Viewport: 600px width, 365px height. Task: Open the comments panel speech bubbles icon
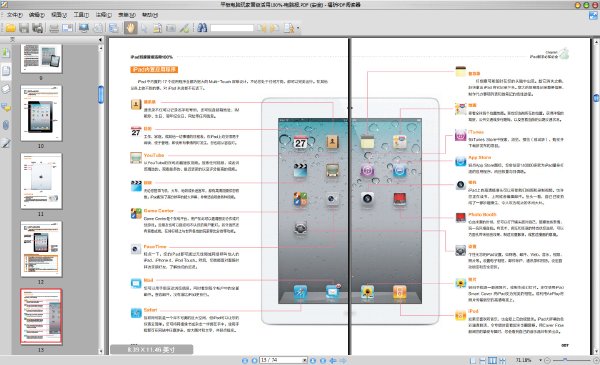(x=6, y=107)
